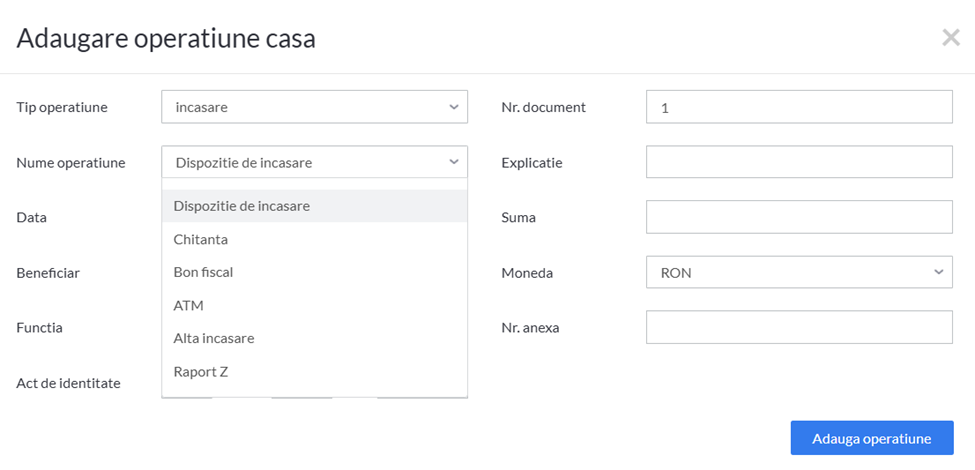
Task: Click the Adauga operatiune button
Action: 872,438
